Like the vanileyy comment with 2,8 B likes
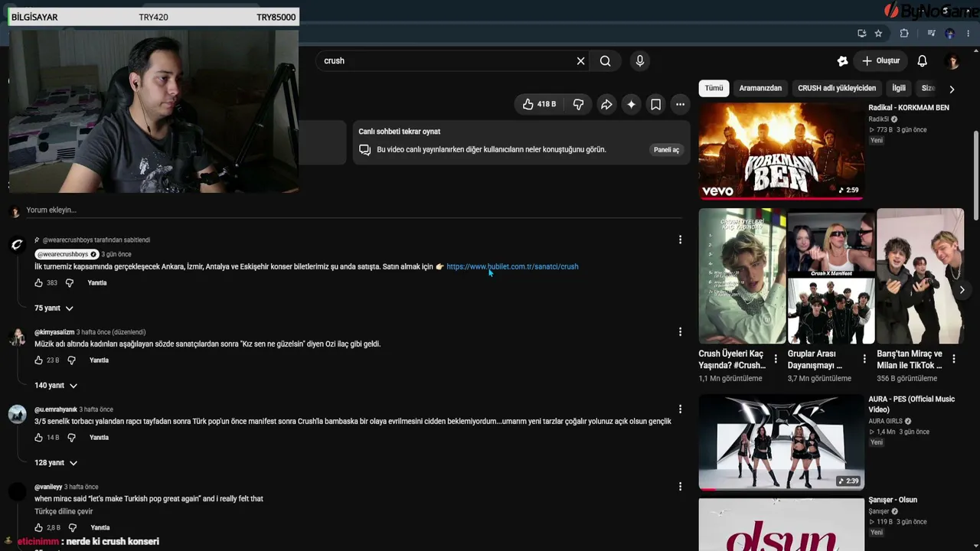This screenshot has height=551, width=980. coord(39,528)
